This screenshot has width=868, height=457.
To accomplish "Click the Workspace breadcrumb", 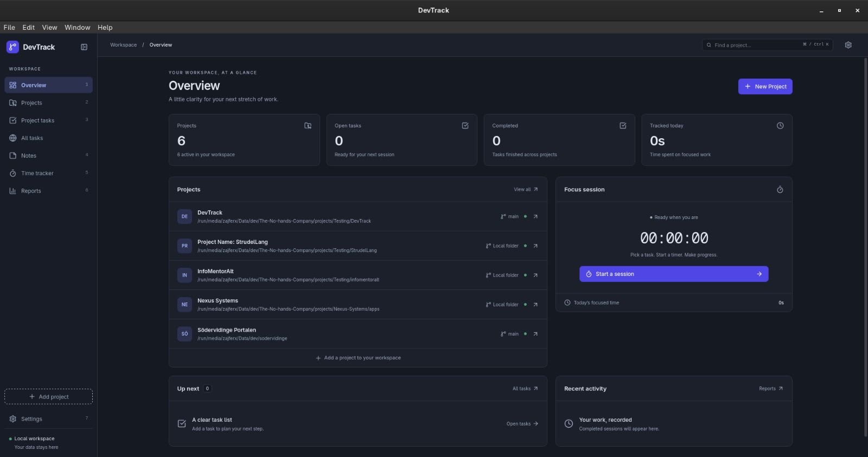I will point(124,45).
